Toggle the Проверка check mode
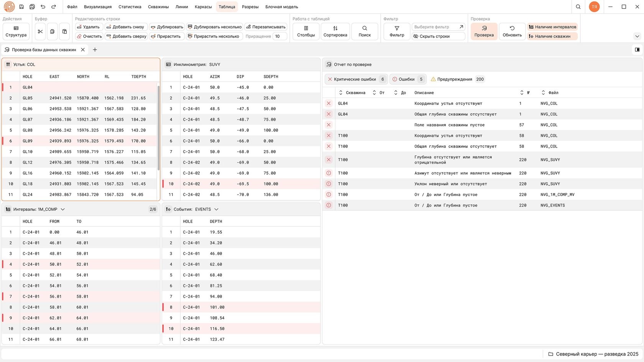The height and width of the screenshot is (362, 644). (484, 31)
